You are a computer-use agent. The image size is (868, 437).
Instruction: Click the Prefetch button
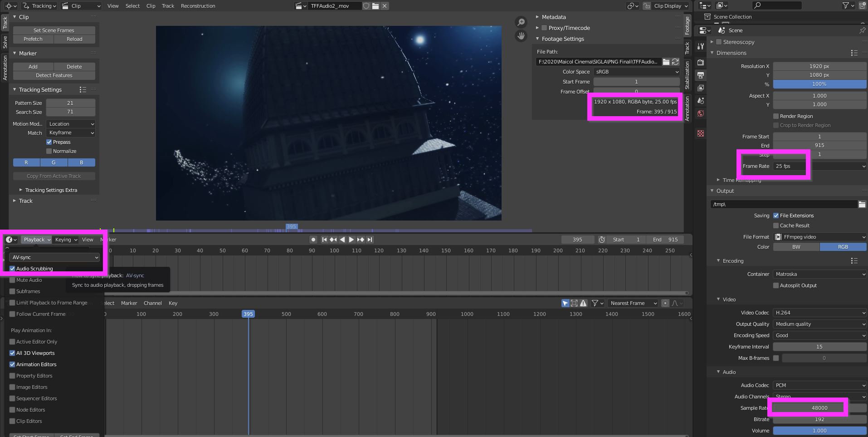click(33, 39)
